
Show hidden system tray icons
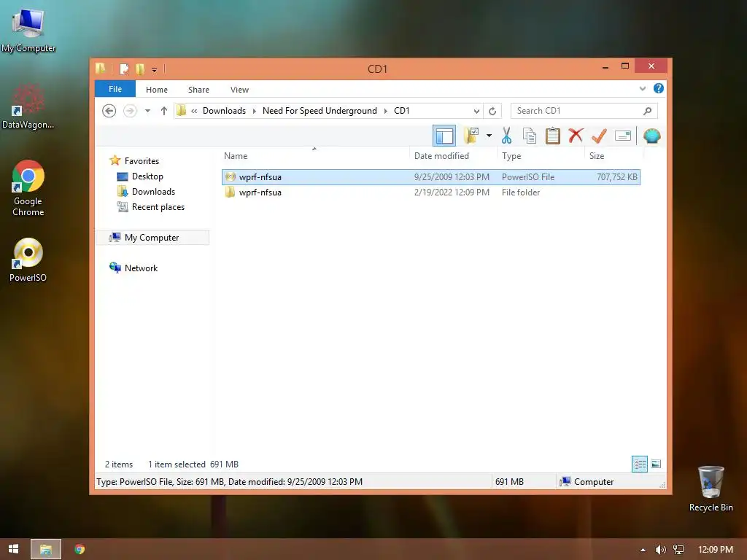[x=643, y=550]
